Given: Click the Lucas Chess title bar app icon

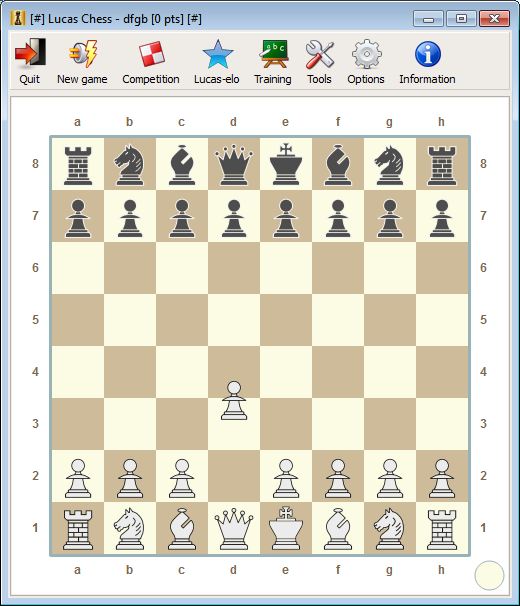Looking at the screenshot, I should coord(18,18).
